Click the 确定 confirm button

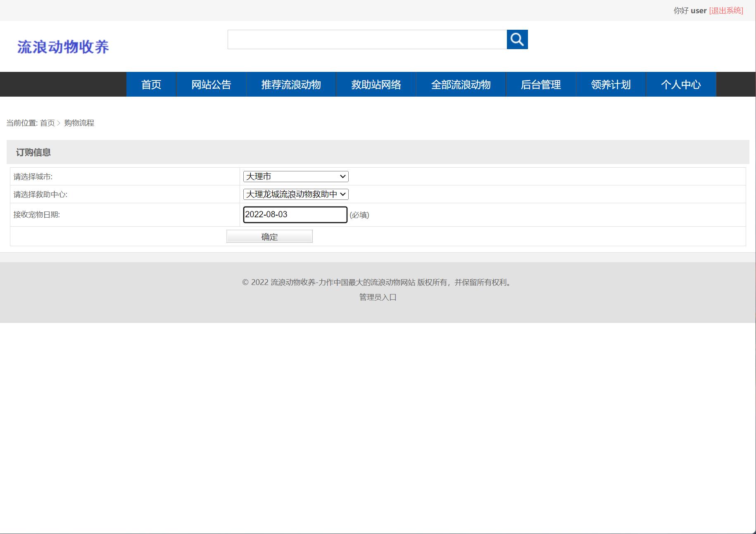269,236
